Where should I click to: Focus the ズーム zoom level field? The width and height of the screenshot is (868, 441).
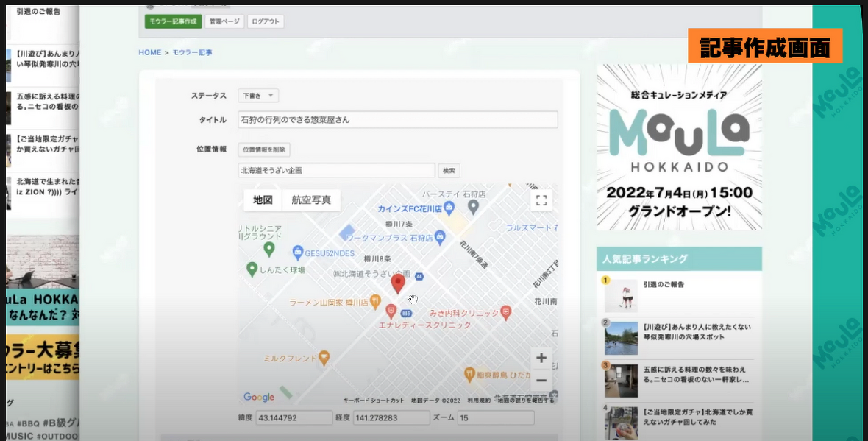tap(496, 417)
